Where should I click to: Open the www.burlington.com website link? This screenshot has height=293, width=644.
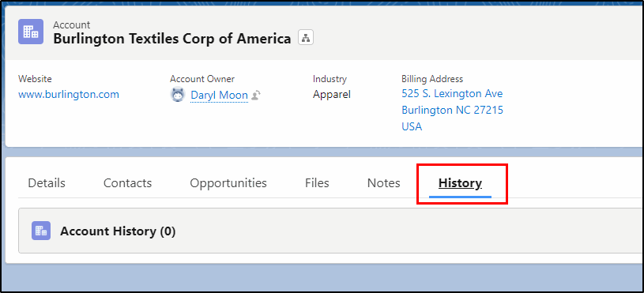point(69,95)
